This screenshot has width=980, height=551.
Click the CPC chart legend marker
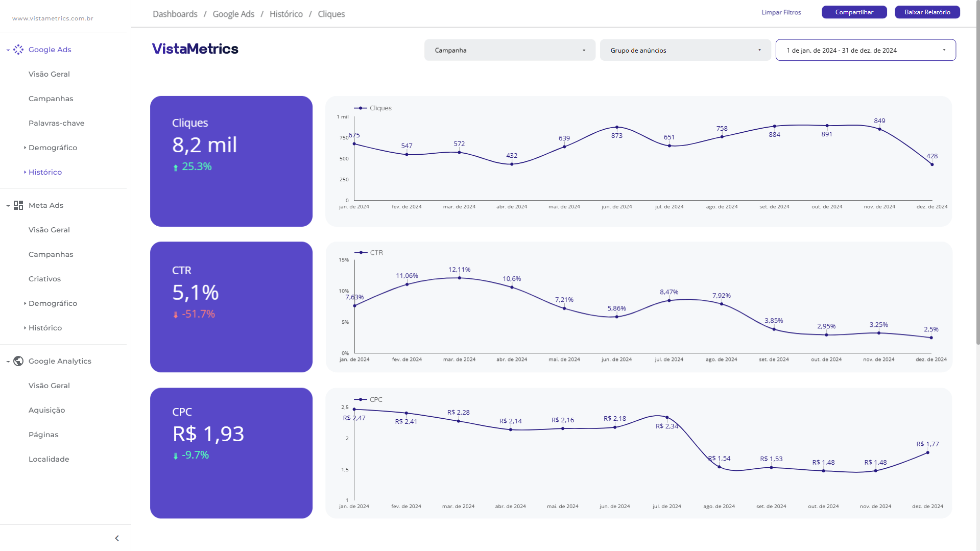click(x=361, y=400)
